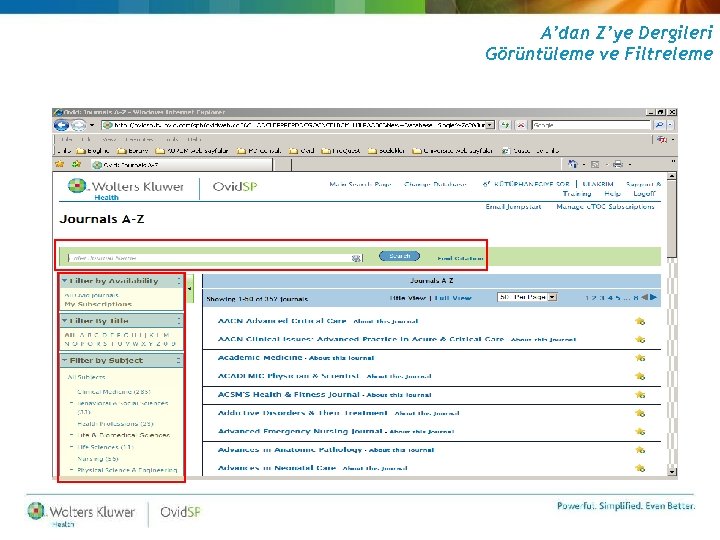Click inside the Google search box
The height and width of the screenshot is (540, 720).
(591, 125)
